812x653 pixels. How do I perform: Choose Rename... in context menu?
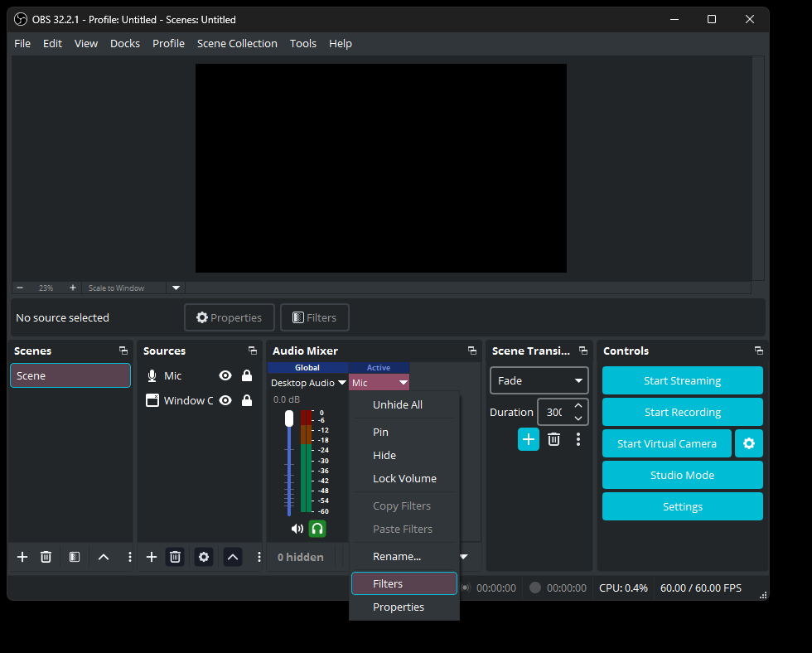click(x=404, y=556)
